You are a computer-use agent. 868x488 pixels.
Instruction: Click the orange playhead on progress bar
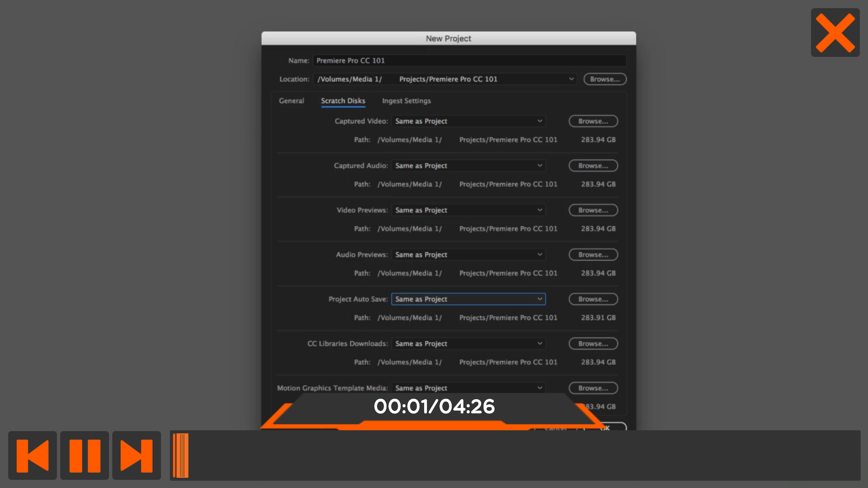click(181, 455)
